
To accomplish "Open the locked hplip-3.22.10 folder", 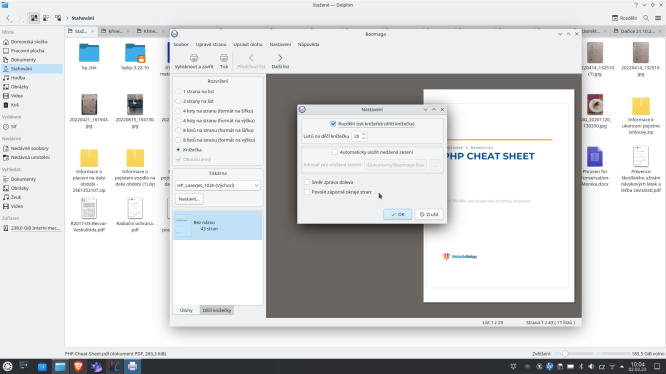I will point(135,53).
